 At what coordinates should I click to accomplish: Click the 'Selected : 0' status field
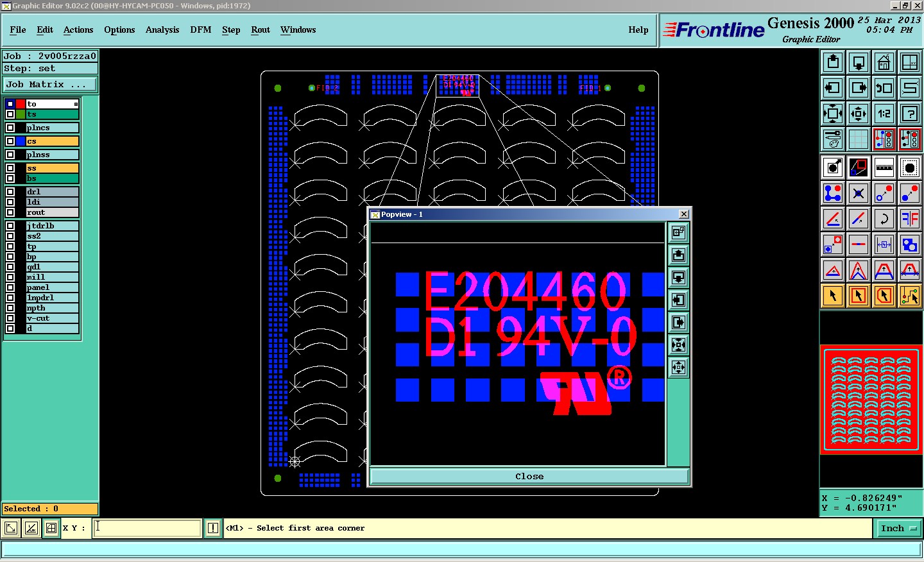[x=50, y=509]
